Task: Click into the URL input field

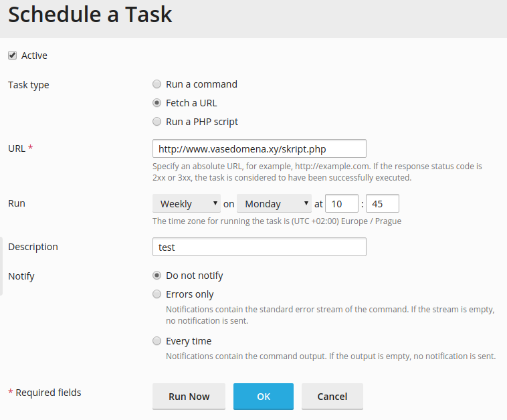Action: tap(260, 148)
